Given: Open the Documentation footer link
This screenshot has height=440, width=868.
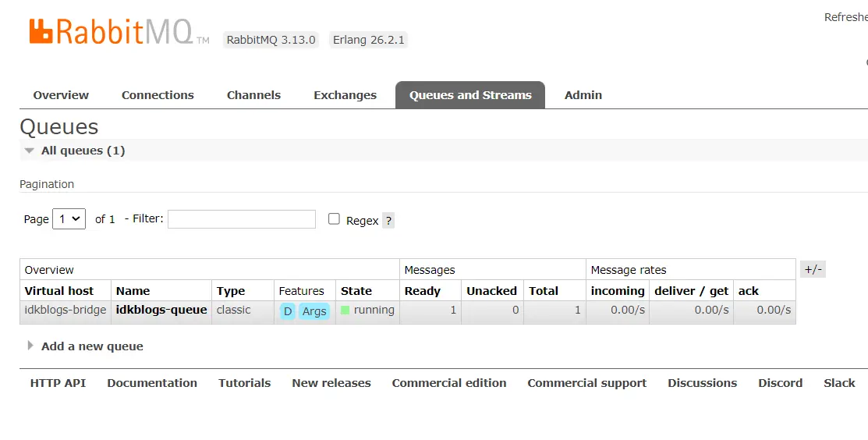Looking at the screenshot, I should tap(152, 383).
